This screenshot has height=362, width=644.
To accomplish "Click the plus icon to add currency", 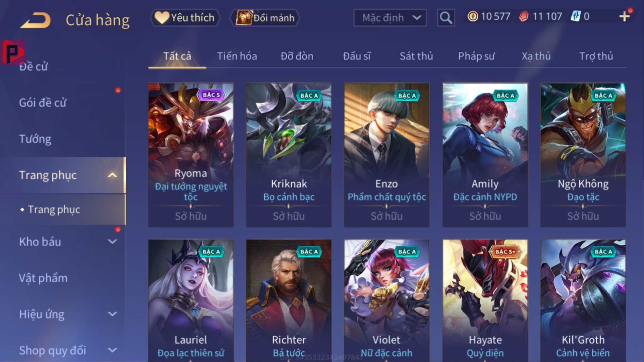I will pos(624,16).
